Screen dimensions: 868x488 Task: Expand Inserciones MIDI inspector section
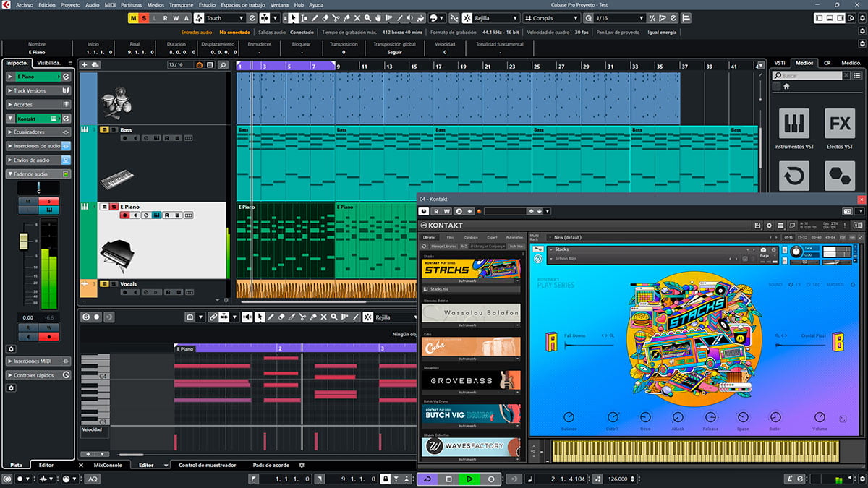(38, 361)
